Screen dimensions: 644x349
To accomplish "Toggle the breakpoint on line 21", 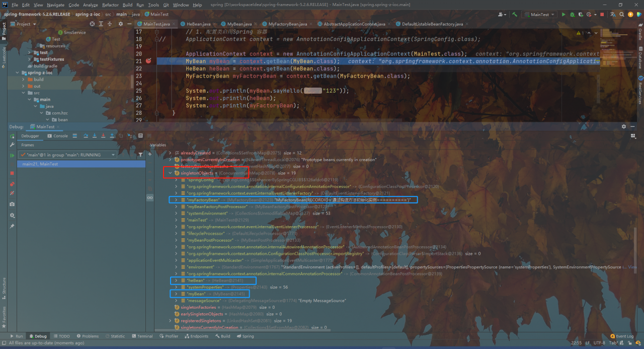I will [x=148, y=61].
